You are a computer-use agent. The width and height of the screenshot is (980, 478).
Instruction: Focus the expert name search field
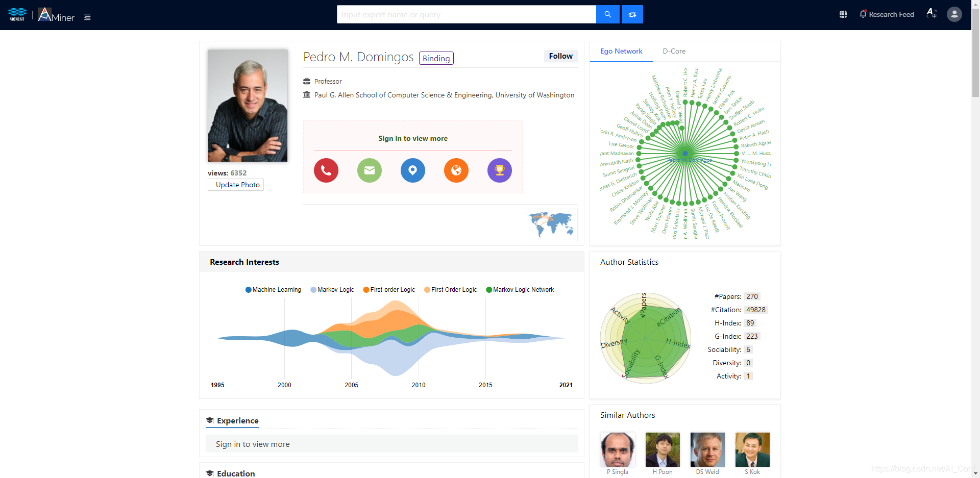466,14
